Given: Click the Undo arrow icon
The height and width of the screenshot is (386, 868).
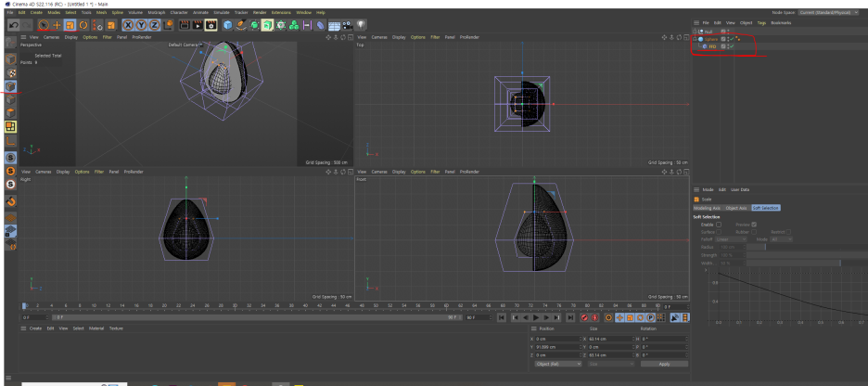Looking at the screenshot, I should pos(14,25).
